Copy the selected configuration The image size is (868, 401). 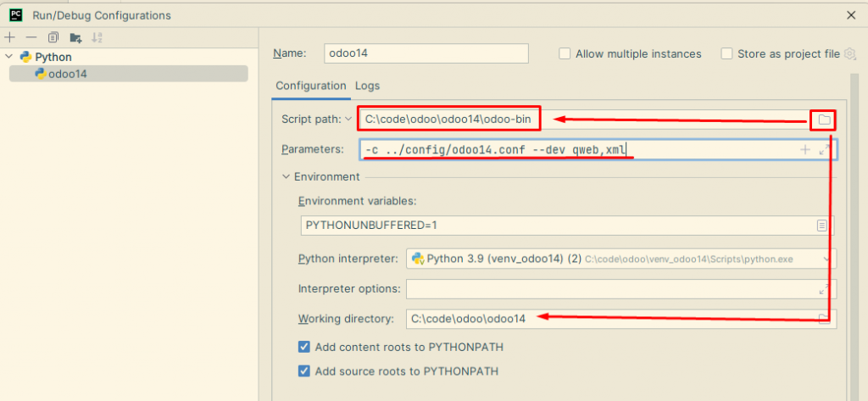(53, 37)
